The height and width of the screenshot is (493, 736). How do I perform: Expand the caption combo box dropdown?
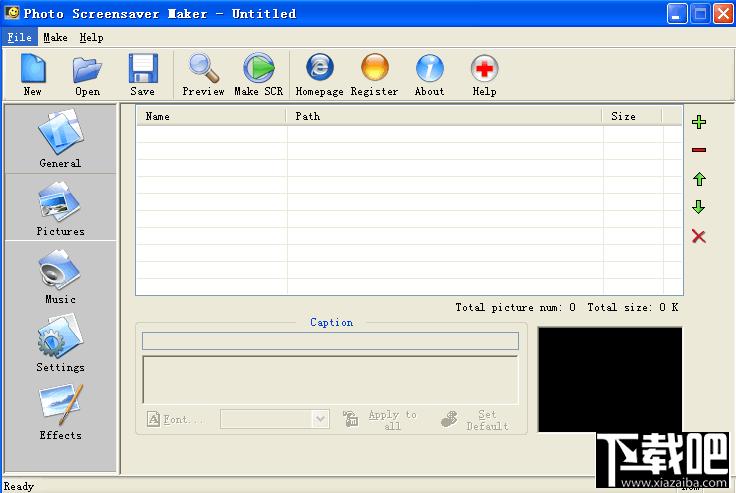pos(320,419)
